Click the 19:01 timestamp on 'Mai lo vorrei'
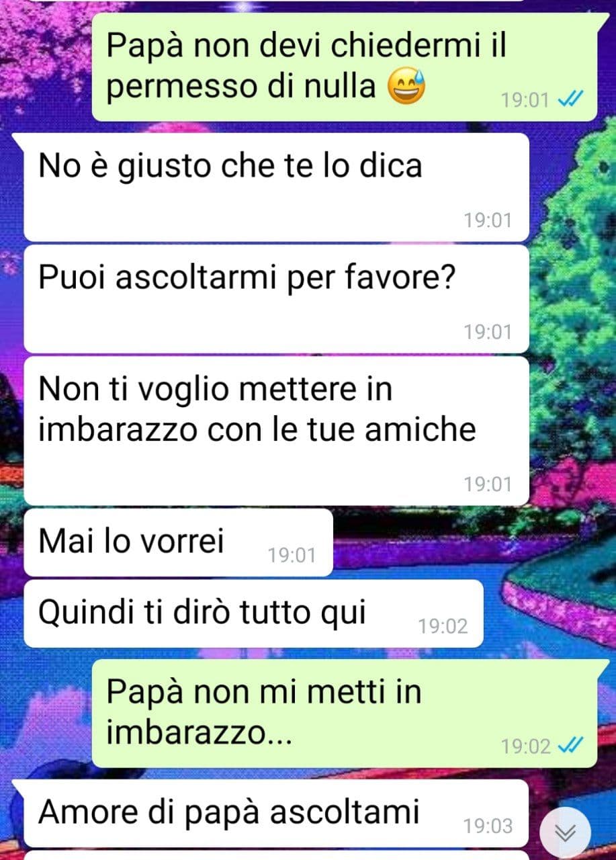The width and height of the screenshot is (616, 860). [292, 555]
